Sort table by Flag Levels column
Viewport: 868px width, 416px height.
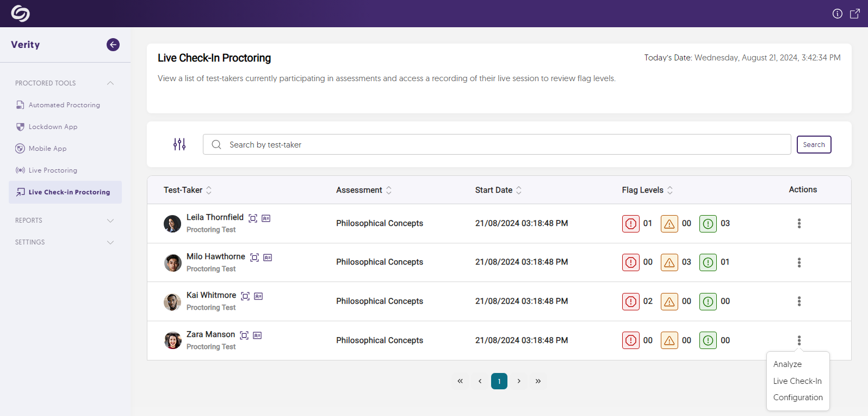(x=670, y=190)
